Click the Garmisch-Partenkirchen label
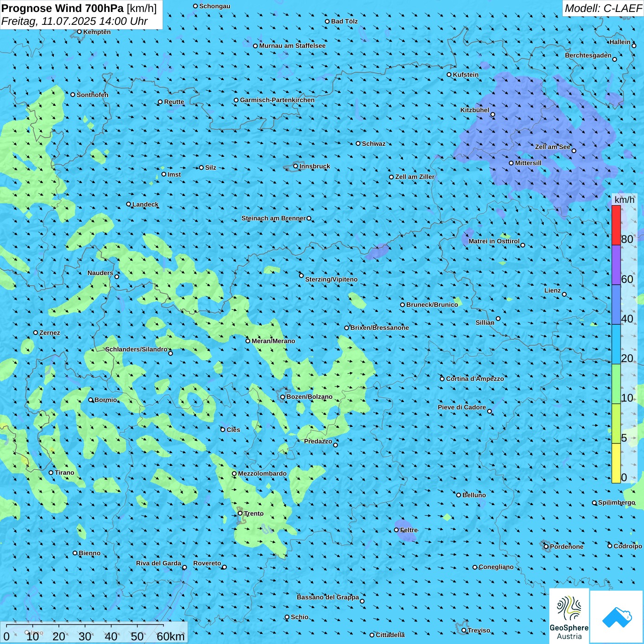Screen dimensions: 644x644 point(277,100)
